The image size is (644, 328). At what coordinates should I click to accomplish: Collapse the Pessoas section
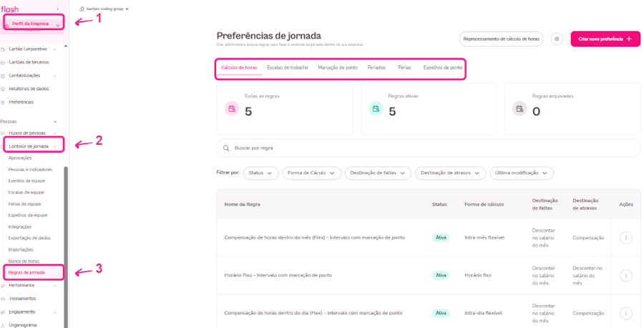coord(55,122)
